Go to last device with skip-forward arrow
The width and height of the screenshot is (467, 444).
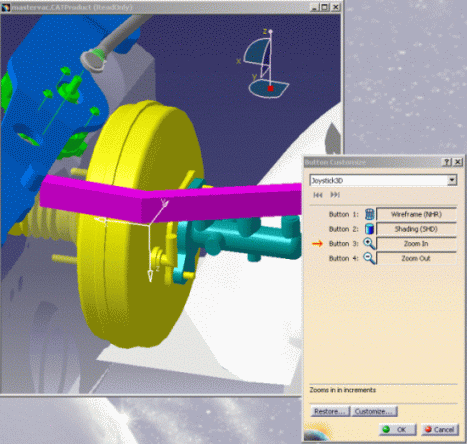pos(335,195)
